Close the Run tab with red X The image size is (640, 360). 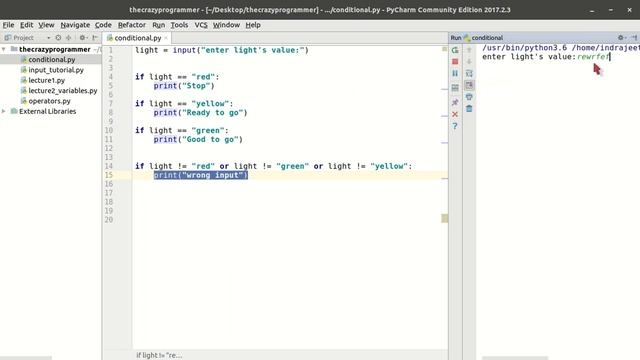click(x=455, y=114)
